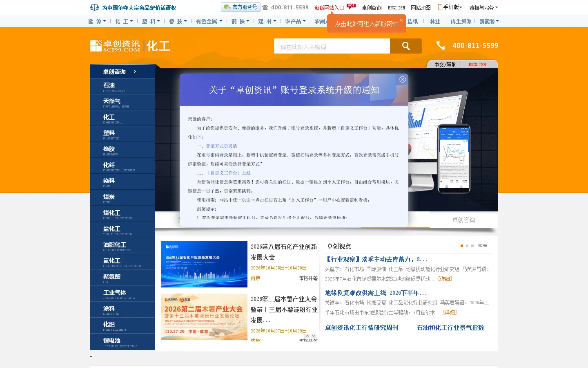
Task: Open 【行业观察】淡季主动去库蓄力 article
Action: (x=376, y=259)
